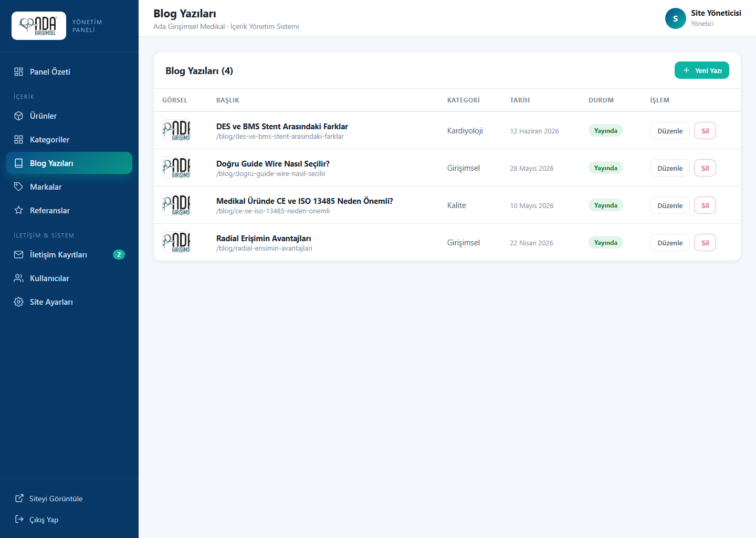Screen dimensions: 756x538
Task: Click the Panel Özeti grid icon
Action: pos(19,71)
